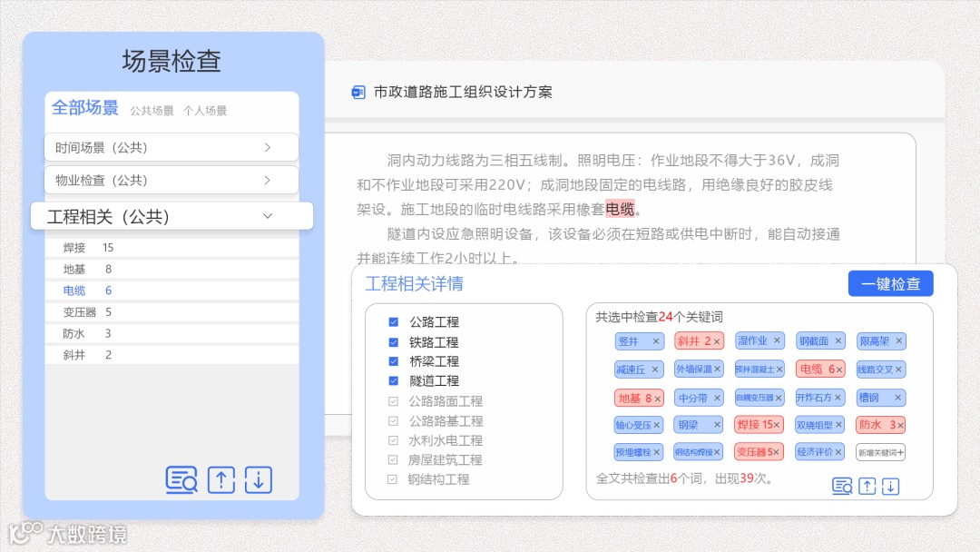The image size is (980, 552).
Task: Remove the 轴心受压 keyword tag
Action: pos(656,425)
